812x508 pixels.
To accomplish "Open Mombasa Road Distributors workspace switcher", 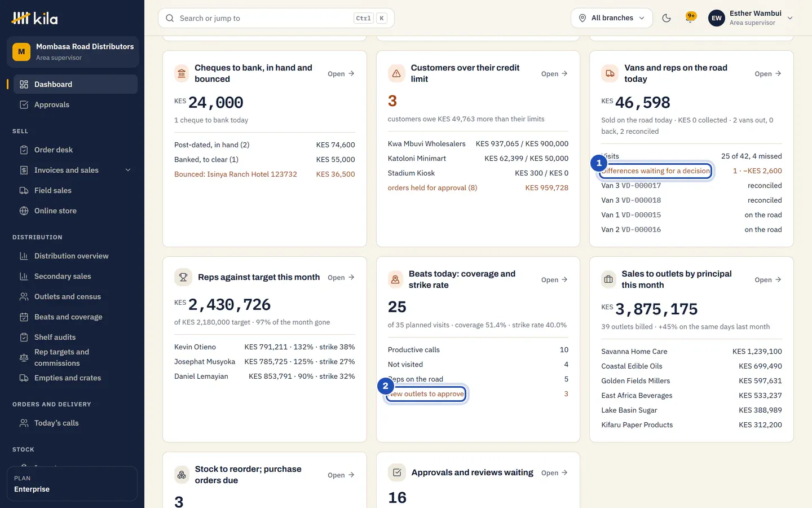I will click(73, 52).
